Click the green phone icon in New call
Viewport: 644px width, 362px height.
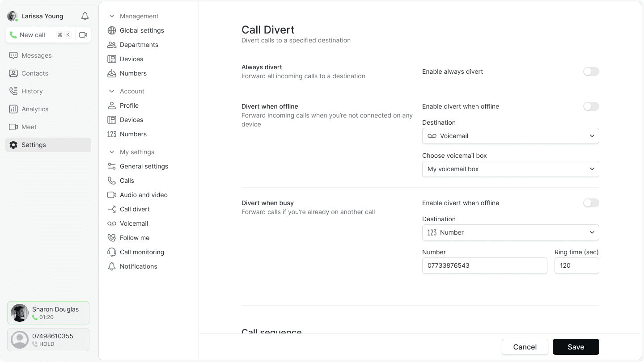tap(13, 35)
